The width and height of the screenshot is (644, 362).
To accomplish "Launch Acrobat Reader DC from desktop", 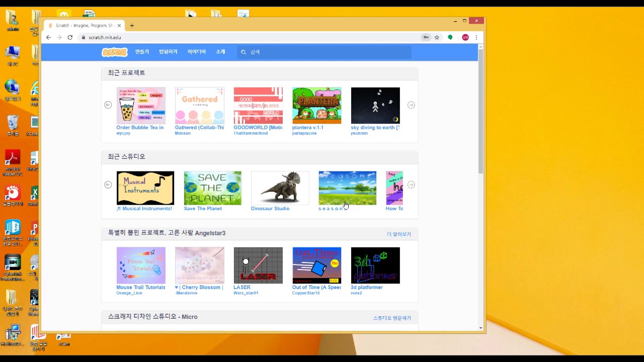I will (12, 163).
